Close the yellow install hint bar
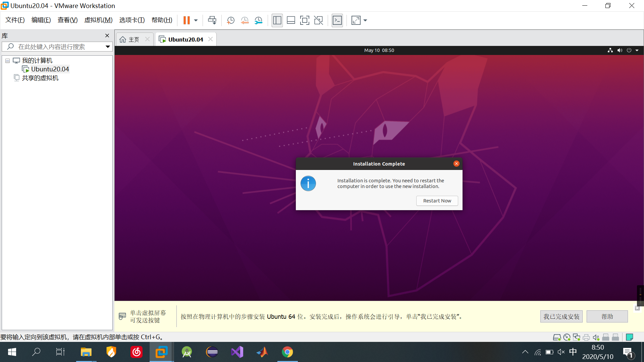The image size is (644, 362). [637, 308]
